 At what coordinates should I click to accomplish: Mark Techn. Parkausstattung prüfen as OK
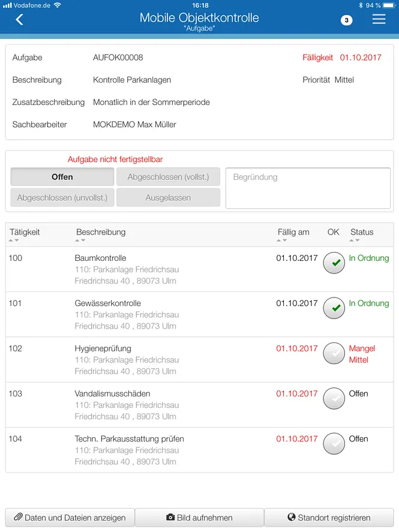334,443
